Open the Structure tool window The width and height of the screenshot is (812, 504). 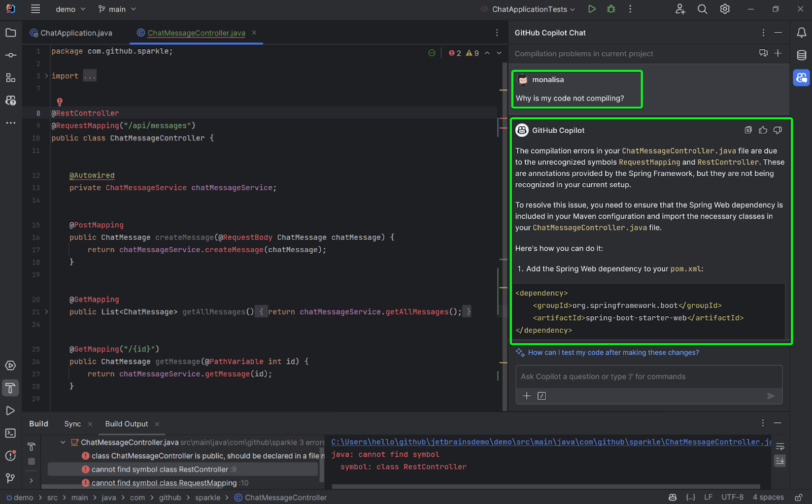click(x=11, y=78)
